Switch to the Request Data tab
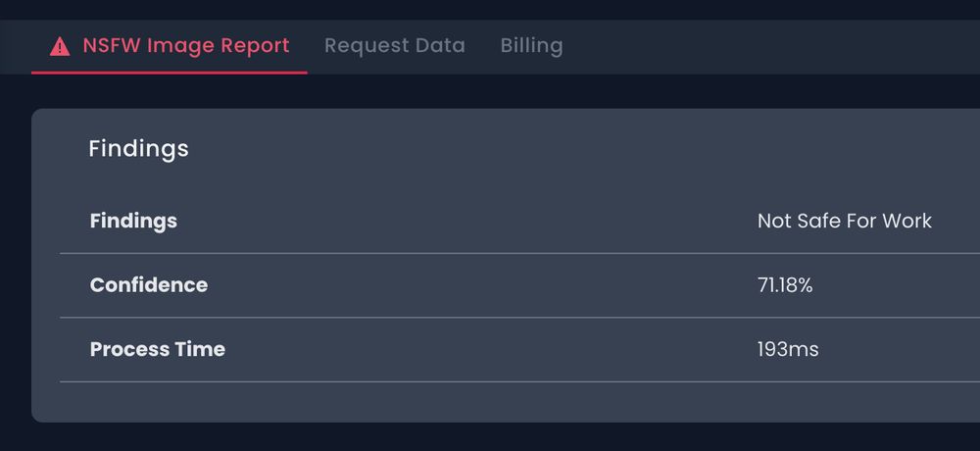Image resolution: width=980 pixels, height=451 pixels. click(394, 46)
